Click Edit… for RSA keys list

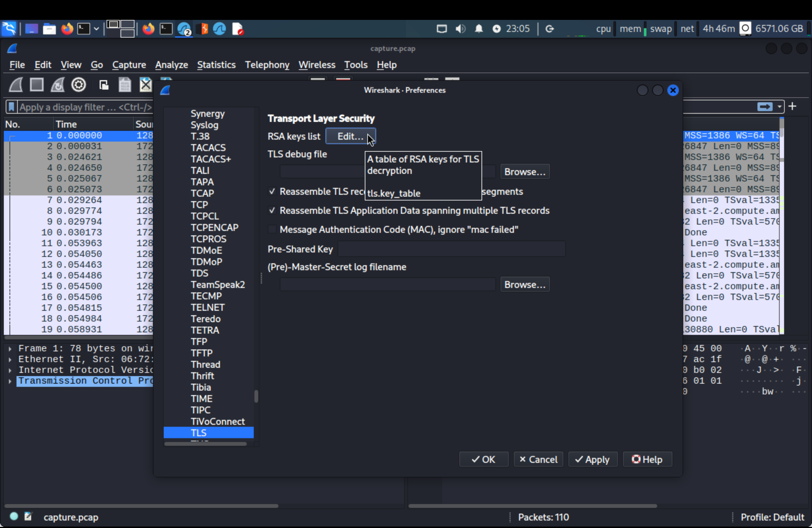(350, 136)
